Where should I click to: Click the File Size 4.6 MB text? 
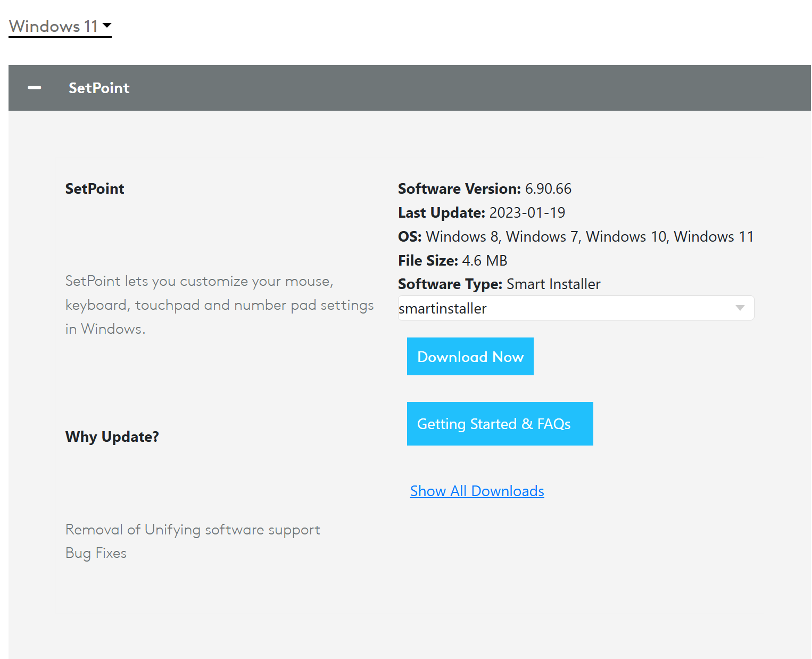click(x=453, y=260)
